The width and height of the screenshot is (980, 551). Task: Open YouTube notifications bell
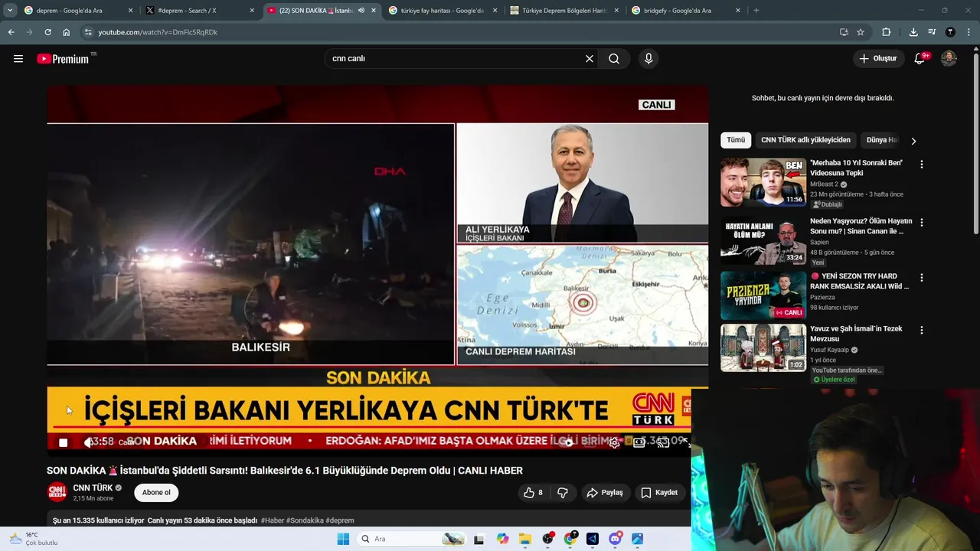pos(920,58)
